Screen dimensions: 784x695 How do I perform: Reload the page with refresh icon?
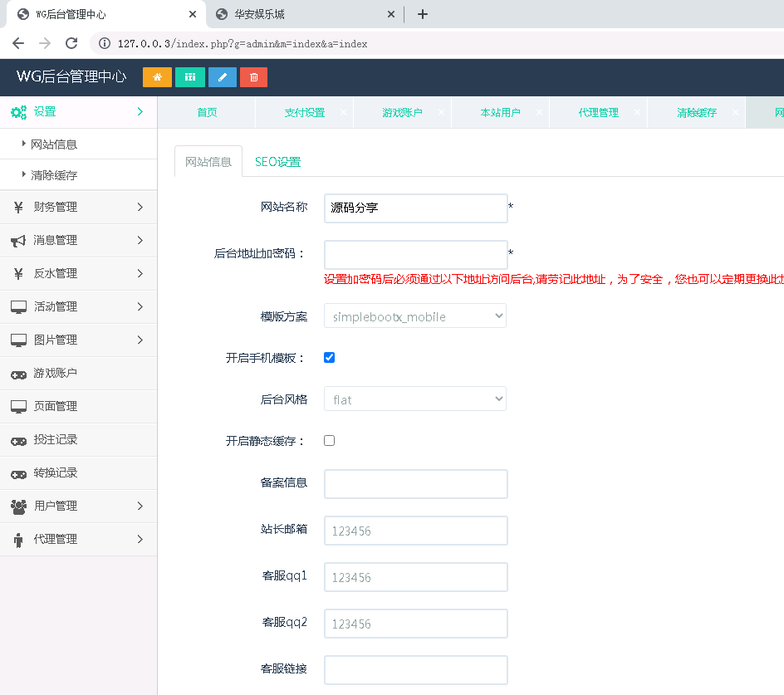[x=71, y=43]
